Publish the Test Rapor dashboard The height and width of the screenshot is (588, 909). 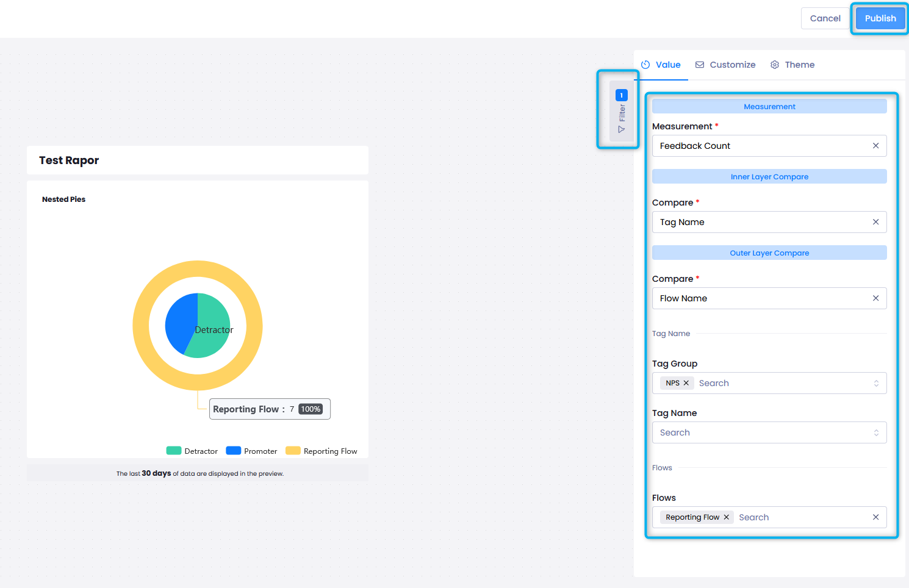(880, 18)
